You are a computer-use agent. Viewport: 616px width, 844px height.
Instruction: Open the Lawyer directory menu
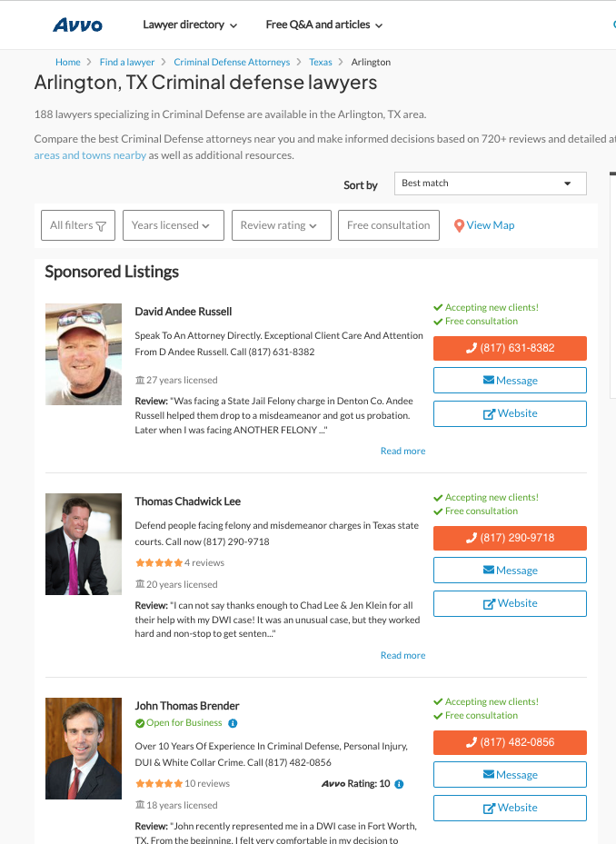190,25
